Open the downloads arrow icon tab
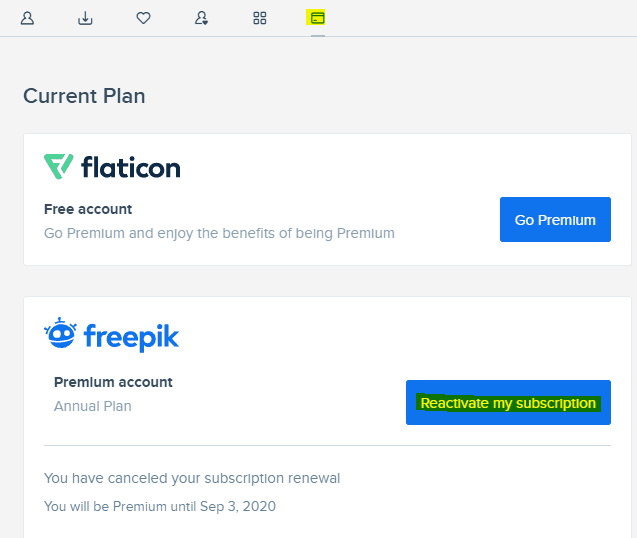This screenshot has width=637, height=538. click(x=85, y=18)
